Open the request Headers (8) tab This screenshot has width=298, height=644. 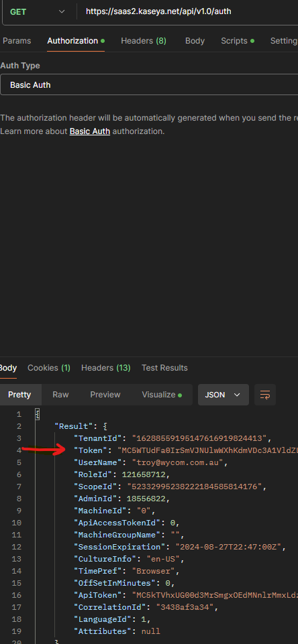click(144, 41)
